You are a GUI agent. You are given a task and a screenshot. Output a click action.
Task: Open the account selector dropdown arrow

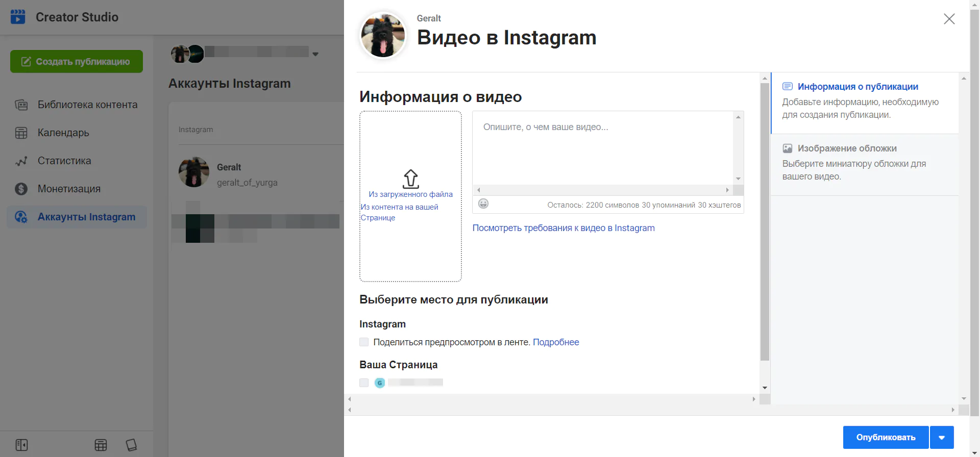coord(315,54)
